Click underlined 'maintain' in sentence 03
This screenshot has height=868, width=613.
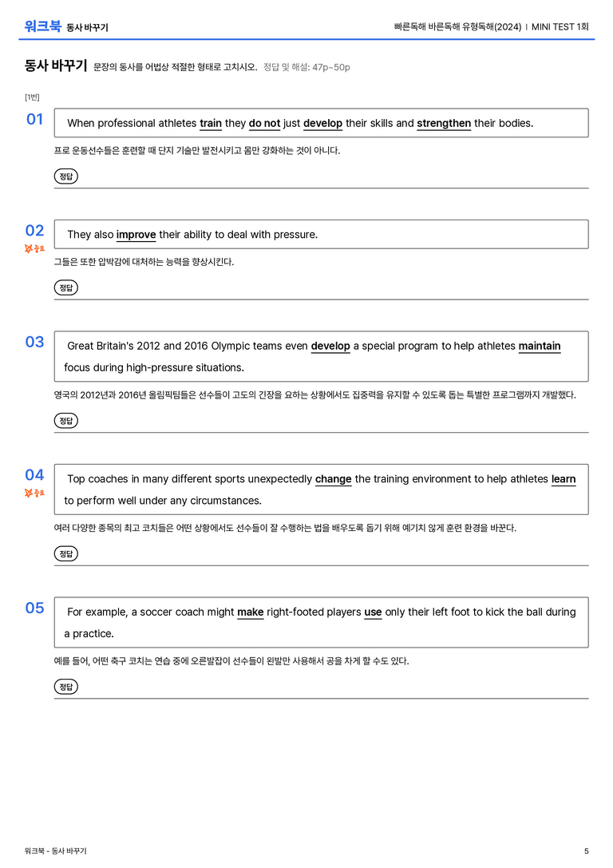pyautogui.click(x=540, y=346)
